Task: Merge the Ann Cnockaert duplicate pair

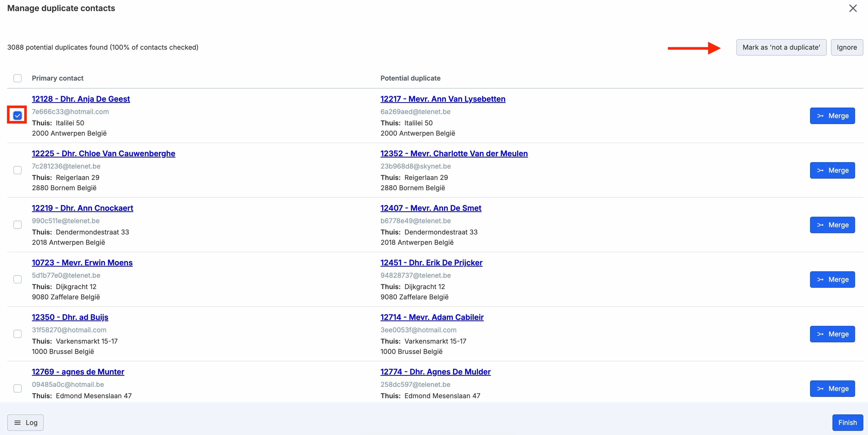Action: [832, 225]
